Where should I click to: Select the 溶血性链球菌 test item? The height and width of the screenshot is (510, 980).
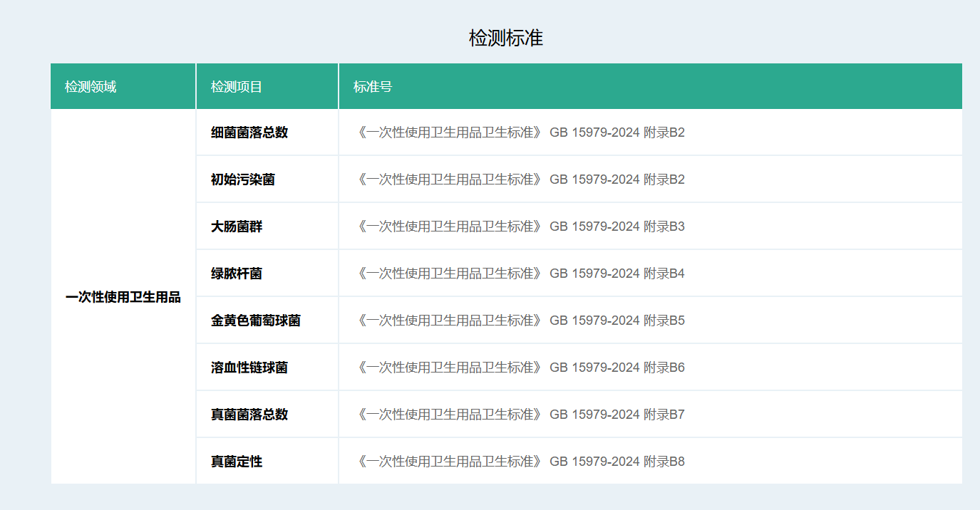(x=249, y=368)
